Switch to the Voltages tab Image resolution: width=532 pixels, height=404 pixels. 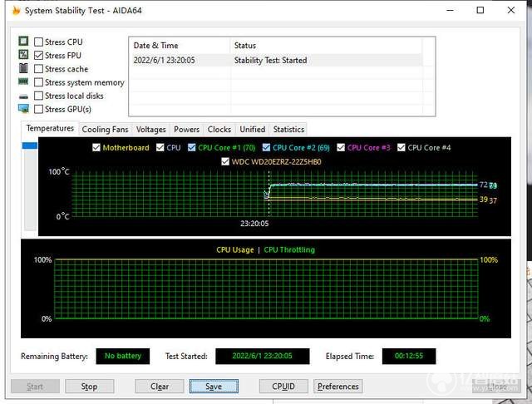(151, 129)
